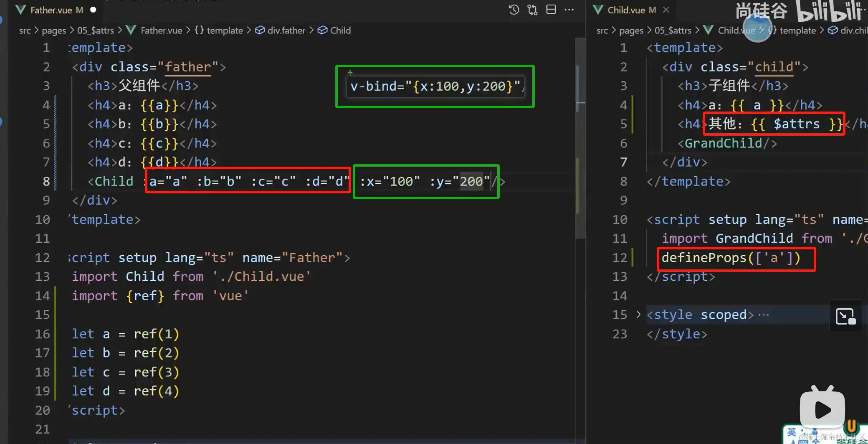This screenshot has height=444, width=868.
Task: Click the Bilibili video play button
Action: [822, 409]
